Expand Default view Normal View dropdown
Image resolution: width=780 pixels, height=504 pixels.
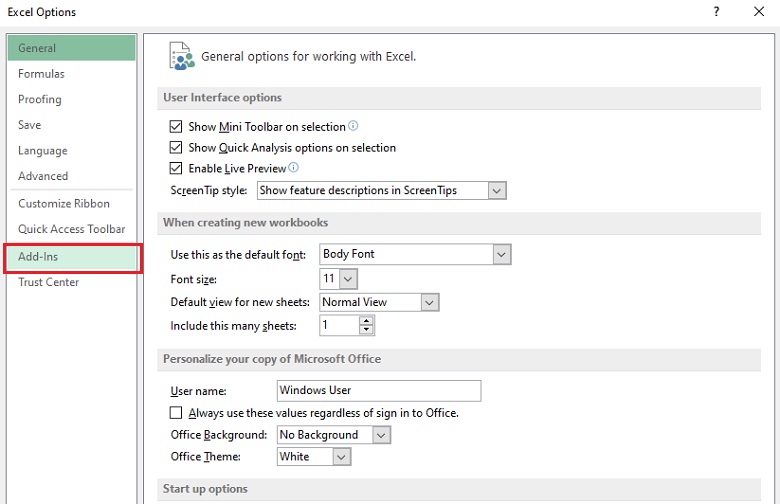[x=430, y=302]
